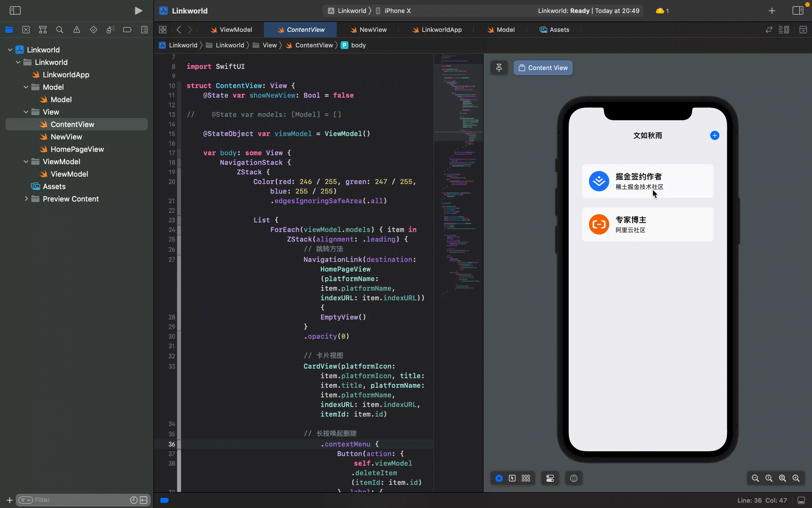Viewport: 812px width, 508px height.
Task: Click the code minimap overview
Action: [x=458, y=175]
